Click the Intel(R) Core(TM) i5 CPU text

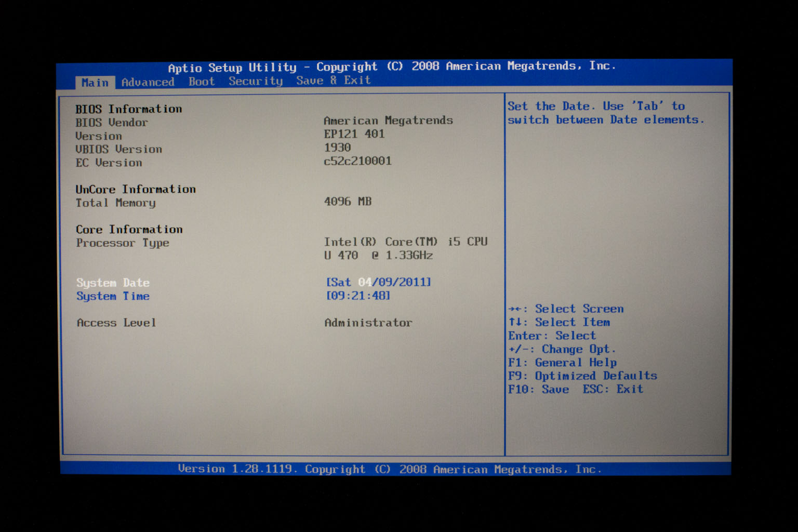(406, 242)
